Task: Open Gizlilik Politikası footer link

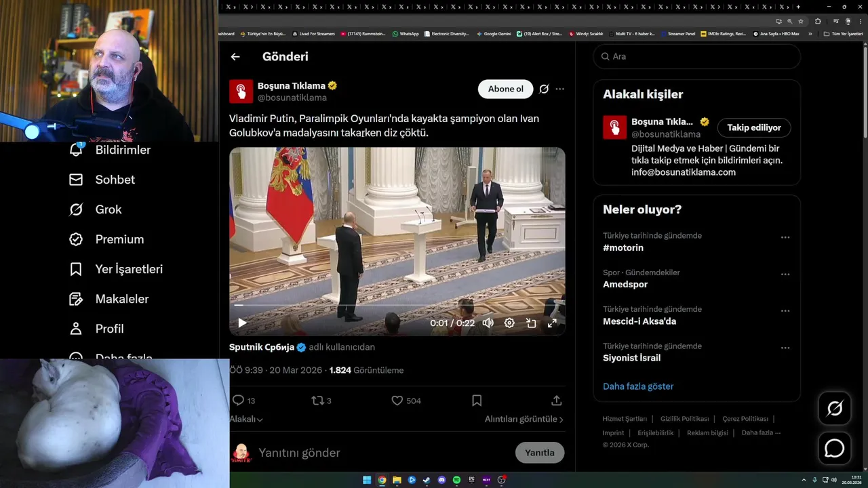Action: pos(685,419)
